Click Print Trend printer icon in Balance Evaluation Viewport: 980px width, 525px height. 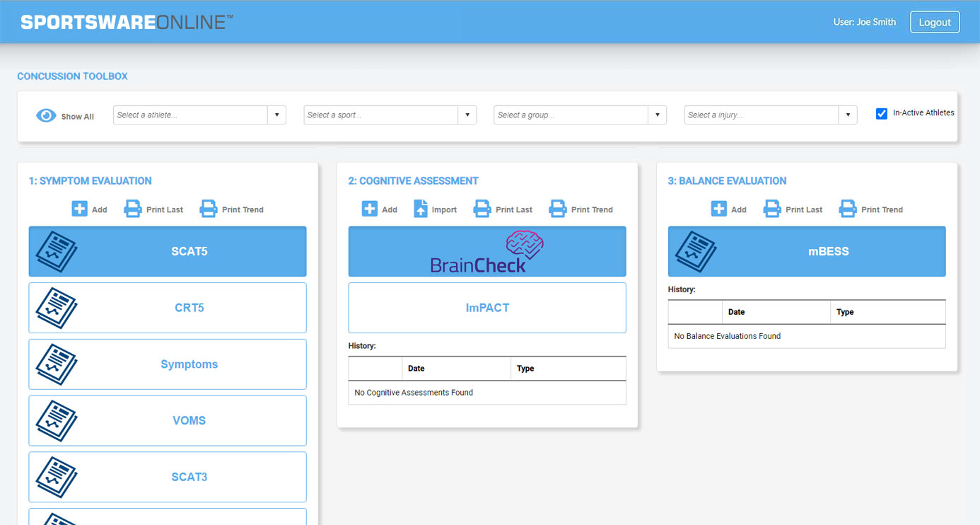point(848,209)
